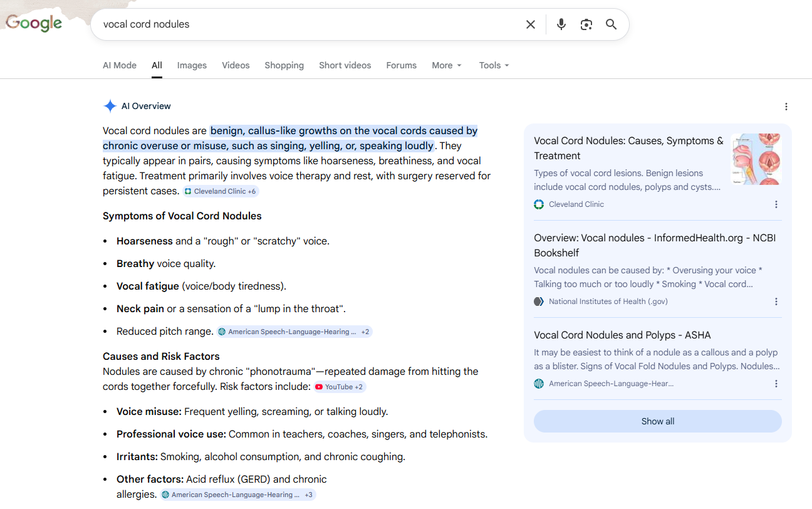Screen dimensions: 812x509
Task: Open the Cleveland Clinic +6 citation chip
Action: point(221,191)
